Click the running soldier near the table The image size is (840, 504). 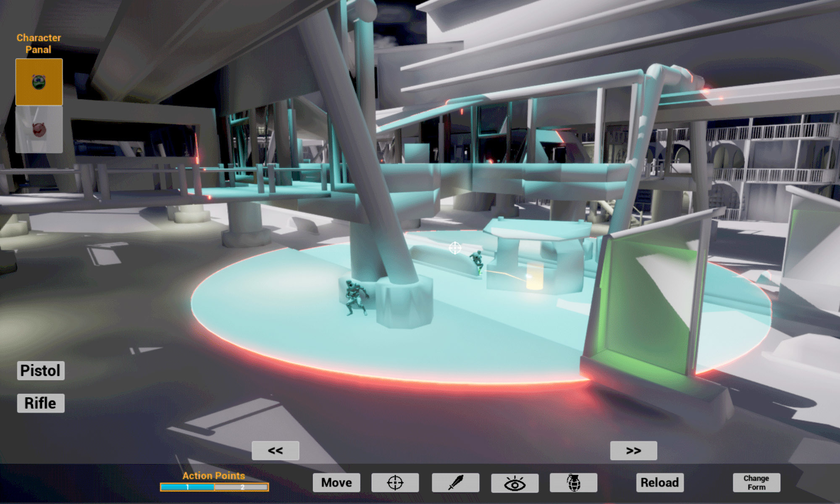coord(477,262)
